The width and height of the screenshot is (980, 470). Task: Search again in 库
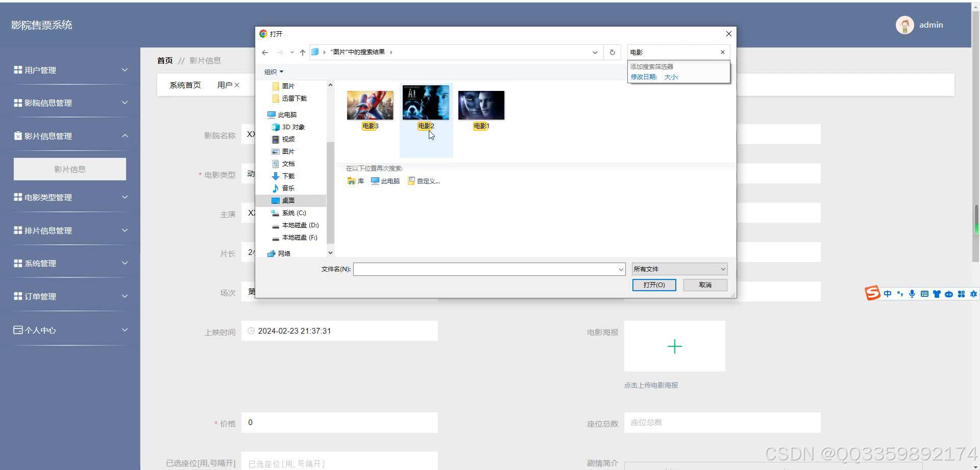pos(355,181)
